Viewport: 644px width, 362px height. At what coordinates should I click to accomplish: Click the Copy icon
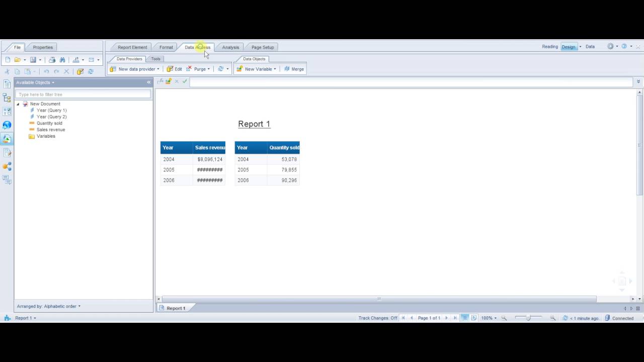coord(17,71)
